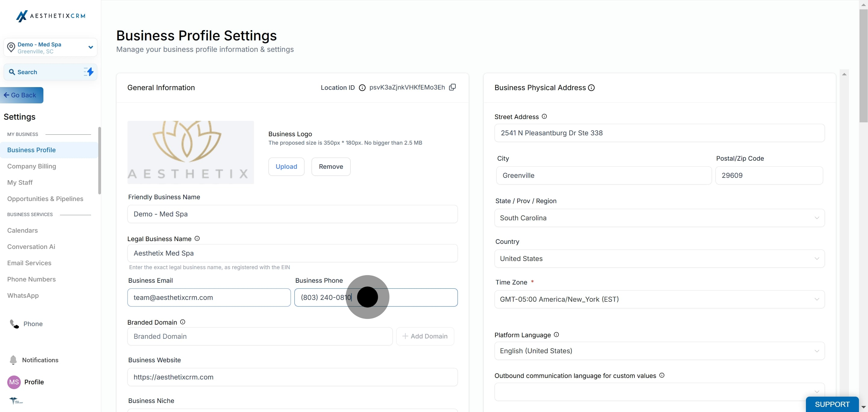Open Company Billing settings
The image size is (868, 412).
(x=32, y=166)
